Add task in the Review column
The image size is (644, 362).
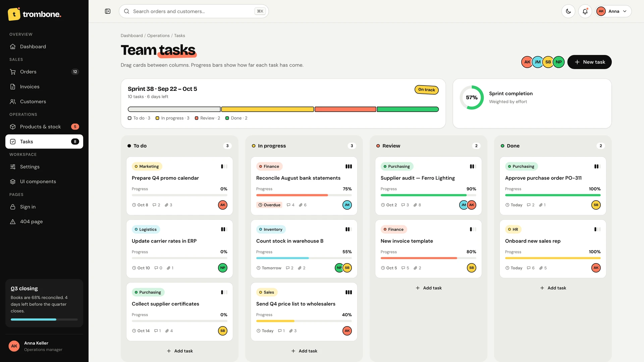(x=428, y=288)
